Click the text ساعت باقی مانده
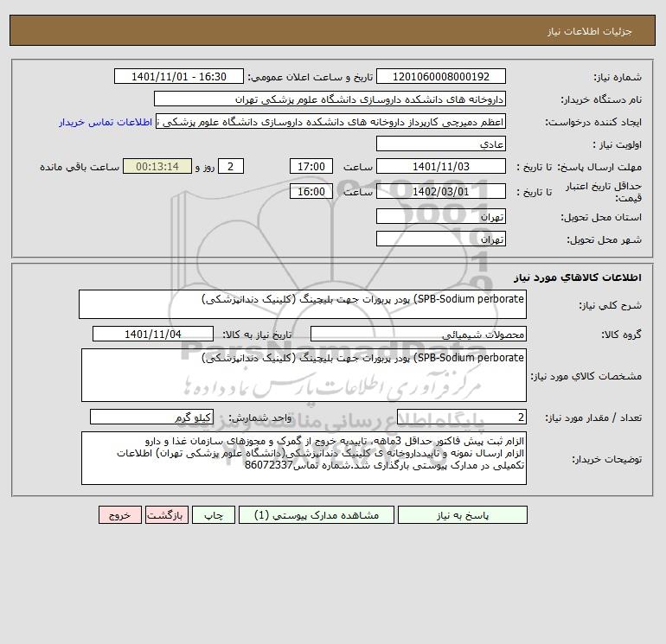Image resolution: width=666 pixels, height=644 pixels. coord(80,167)
